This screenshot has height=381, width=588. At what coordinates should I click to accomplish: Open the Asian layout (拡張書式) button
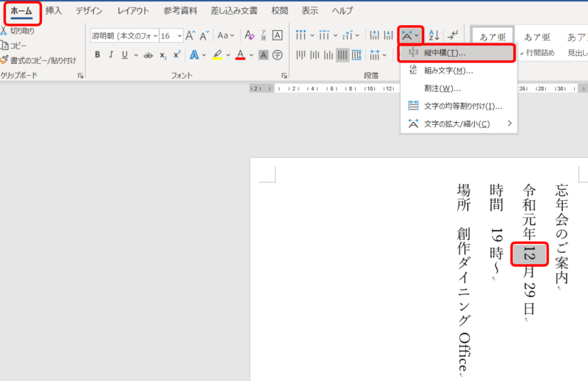point(411,35)
